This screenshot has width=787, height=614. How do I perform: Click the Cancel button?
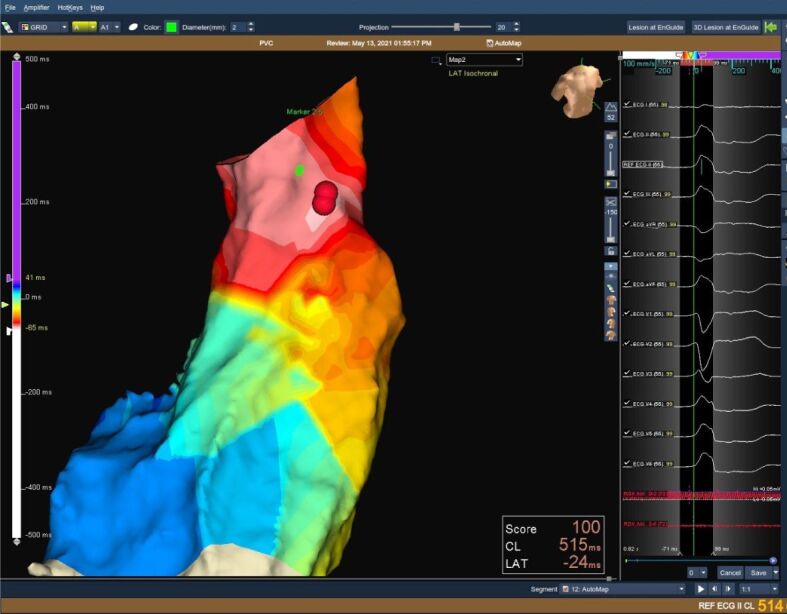(x=730, y=573)
